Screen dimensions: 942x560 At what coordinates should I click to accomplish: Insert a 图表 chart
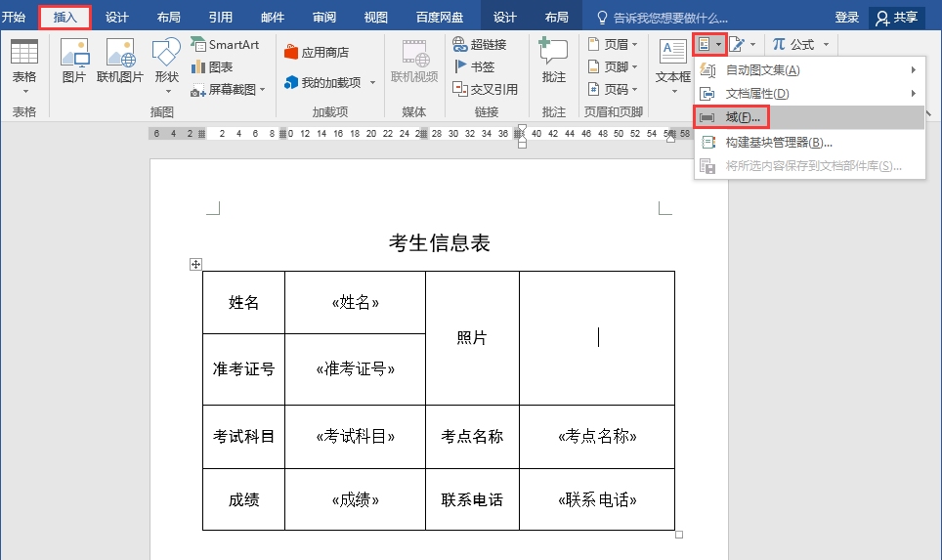coord(211,66)
